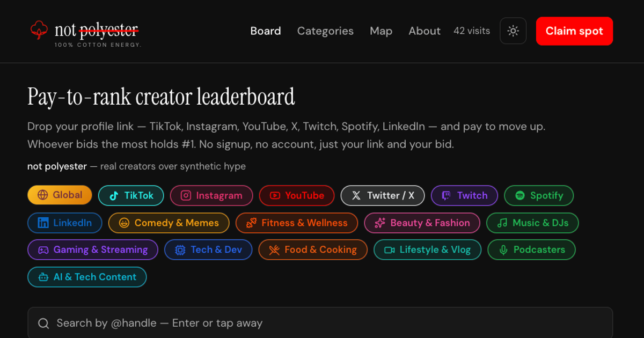Filter by the YouTube chip
Screen dimensions: 644x338
[297, 195]
